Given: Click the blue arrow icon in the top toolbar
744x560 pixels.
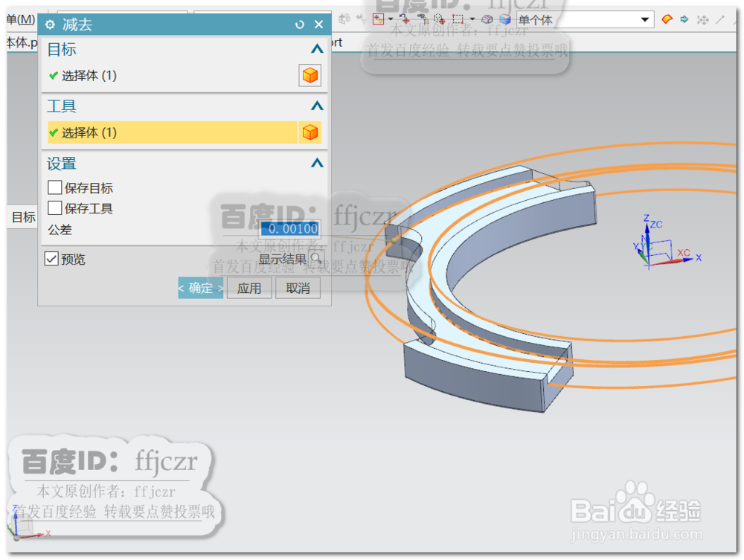Looking at the screenshot, I should point(684,19).
